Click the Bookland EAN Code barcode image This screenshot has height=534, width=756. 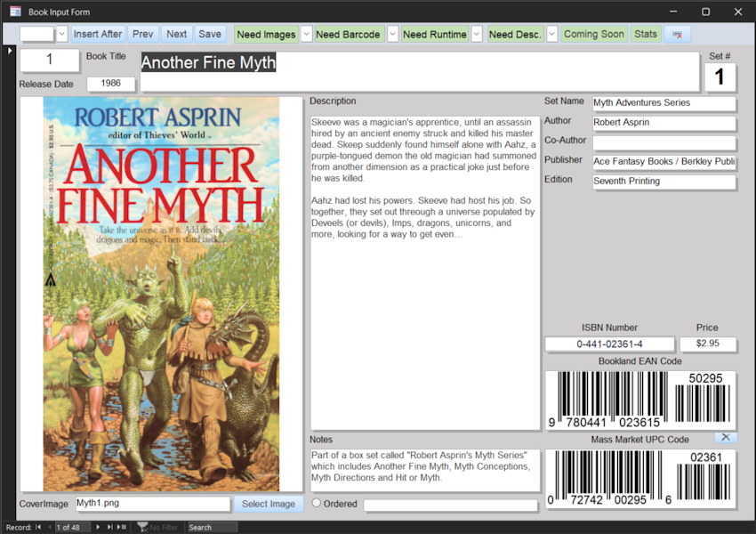[640, 400]
